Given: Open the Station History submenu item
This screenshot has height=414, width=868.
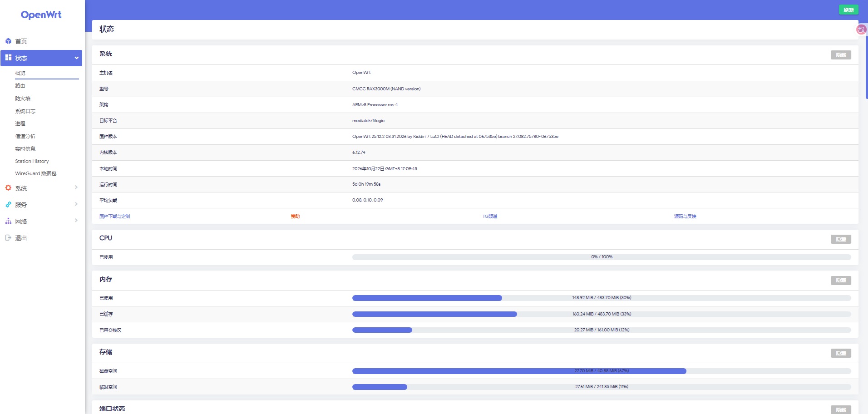Looking at the screenshot, I should pos(32,161).
